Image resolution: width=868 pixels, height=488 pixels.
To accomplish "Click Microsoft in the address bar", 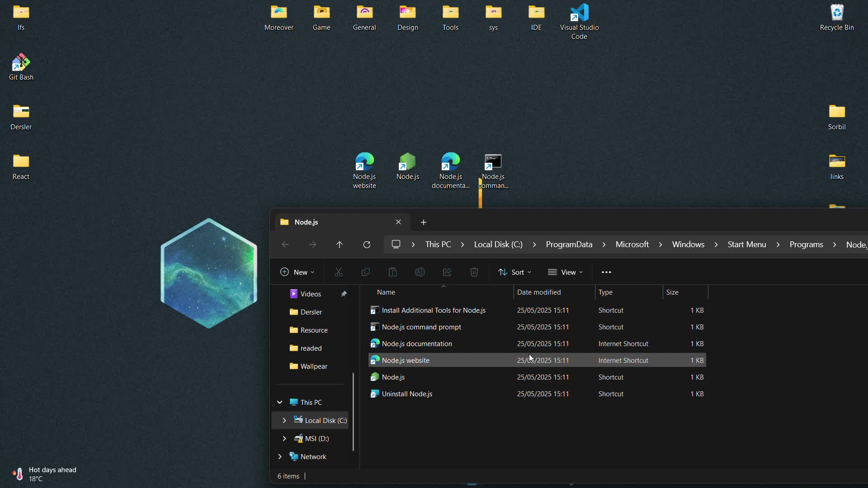I will 632,244.
